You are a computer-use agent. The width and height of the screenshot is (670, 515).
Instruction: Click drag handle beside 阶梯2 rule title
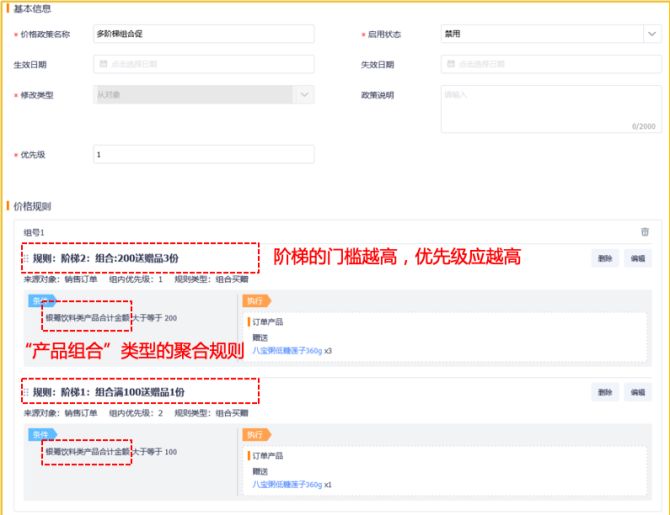(26, 258)
